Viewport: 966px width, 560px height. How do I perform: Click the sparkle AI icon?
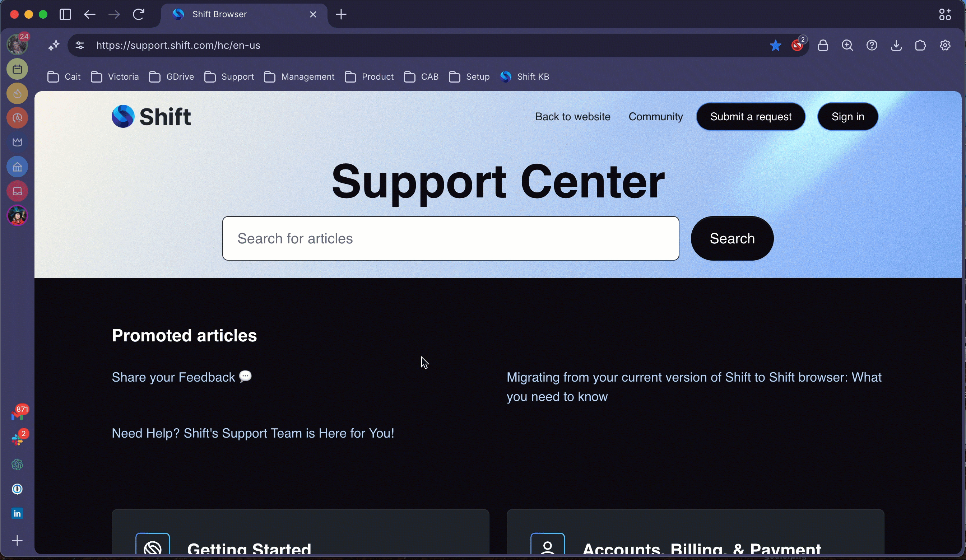click(54, 46)
